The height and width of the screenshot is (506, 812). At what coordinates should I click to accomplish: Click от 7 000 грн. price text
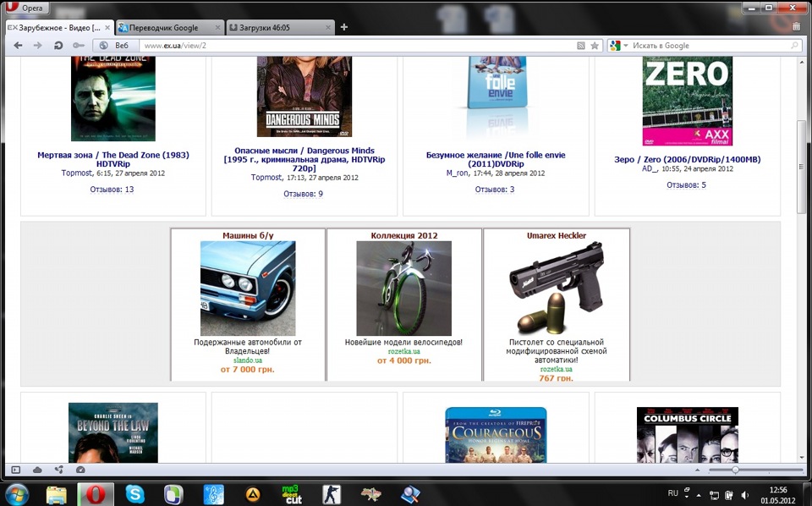(248, 369)
